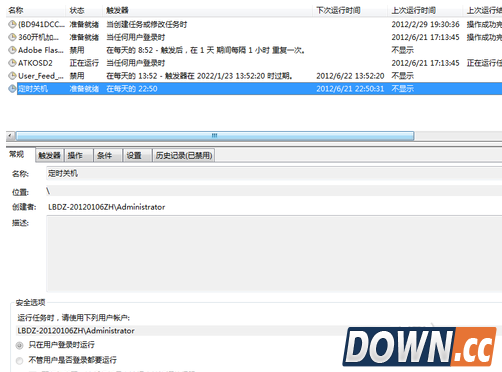Open the 操作 tab
The width and height of the screenshot is (502, 372).
click(x=78, y=156)
